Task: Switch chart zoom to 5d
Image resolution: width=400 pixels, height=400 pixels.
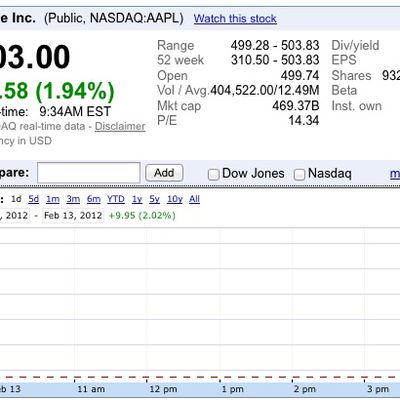Action: (x=33, y=199)
